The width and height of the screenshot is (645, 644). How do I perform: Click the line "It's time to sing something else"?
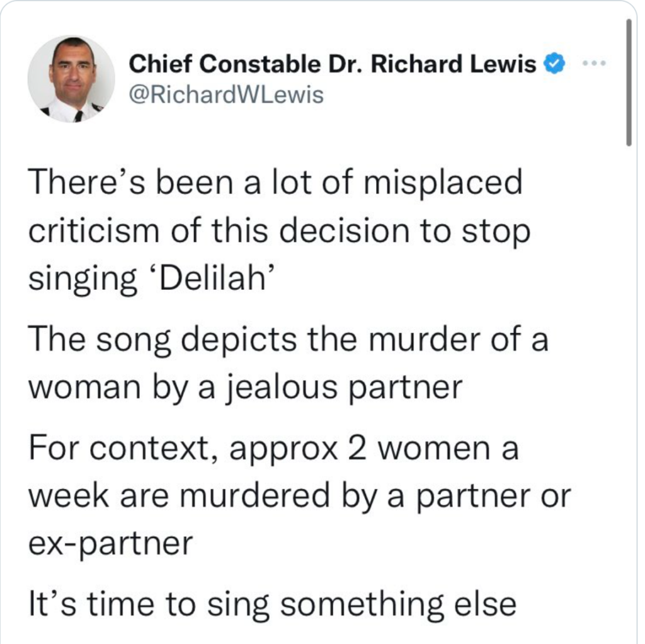(273, 604)
